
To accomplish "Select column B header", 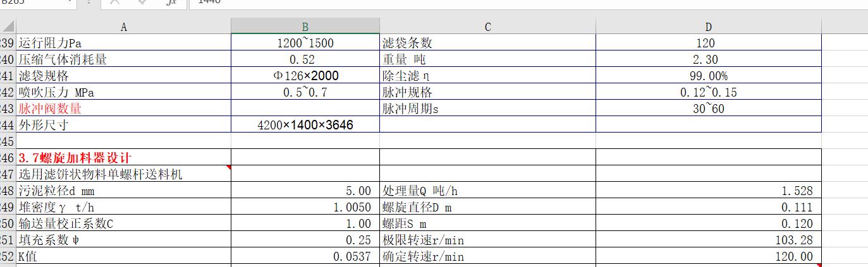I will pyautogui.click(x=305, y=27).
